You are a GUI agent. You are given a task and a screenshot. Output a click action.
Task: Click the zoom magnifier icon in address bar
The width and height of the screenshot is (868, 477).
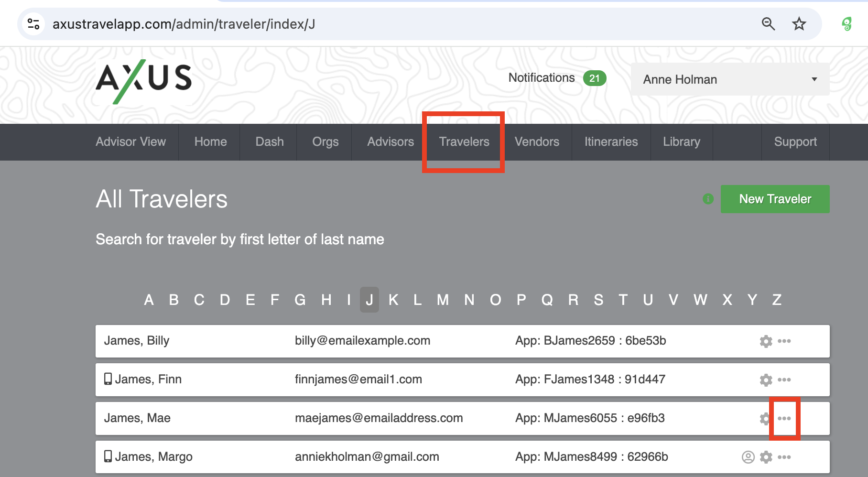click(768, 24)
